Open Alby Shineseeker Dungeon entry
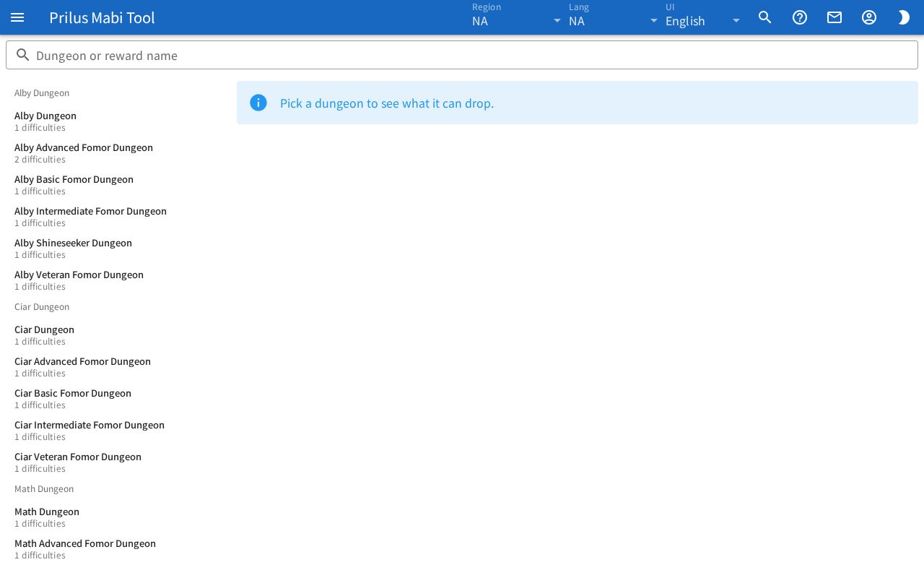Screen dimensions: 924x578 click(115, 249)
